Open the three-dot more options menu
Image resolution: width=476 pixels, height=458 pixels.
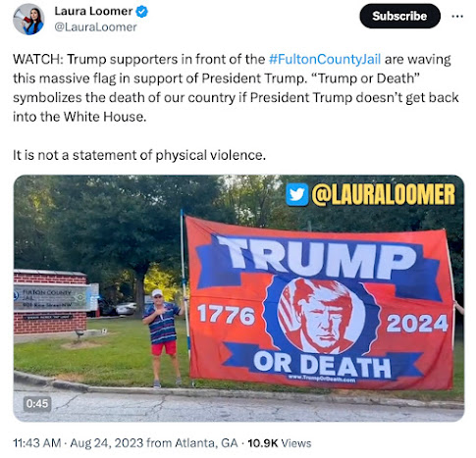click(457, 16)
